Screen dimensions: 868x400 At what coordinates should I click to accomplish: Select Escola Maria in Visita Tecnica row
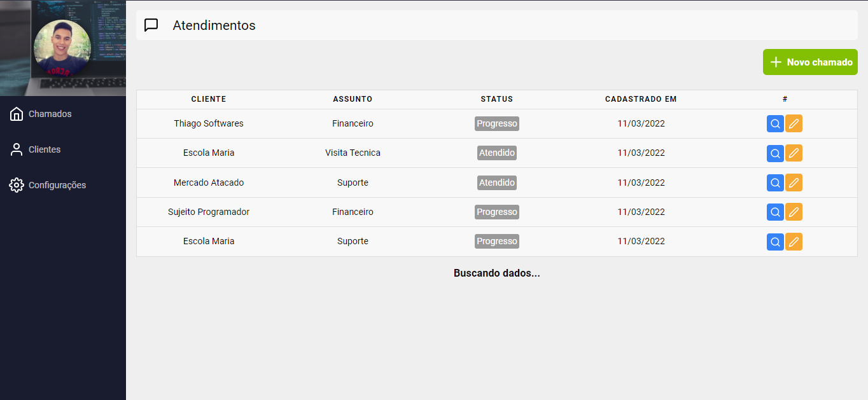[x=209, y=153]
